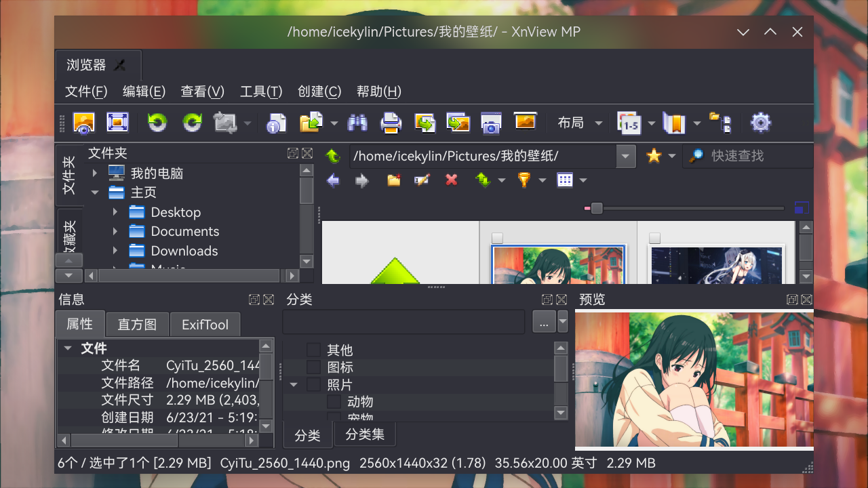Open the path bar dropdown arrow
Image resolution: width=868 pixels, height=488 pixels.
coord(625,156)
